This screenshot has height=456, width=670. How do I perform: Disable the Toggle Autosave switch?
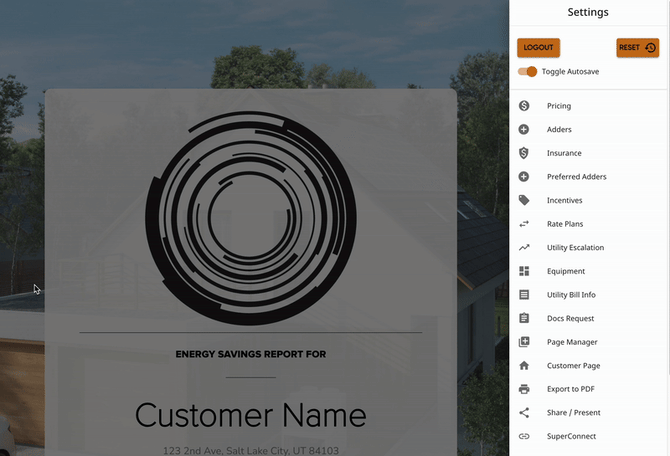(528, 72)
